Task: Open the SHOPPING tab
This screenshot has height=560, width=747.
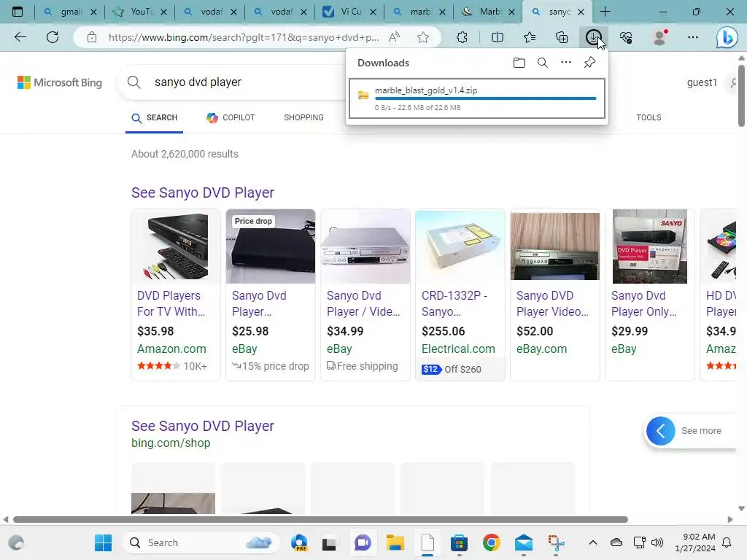Action: click(x=303, y=117)
